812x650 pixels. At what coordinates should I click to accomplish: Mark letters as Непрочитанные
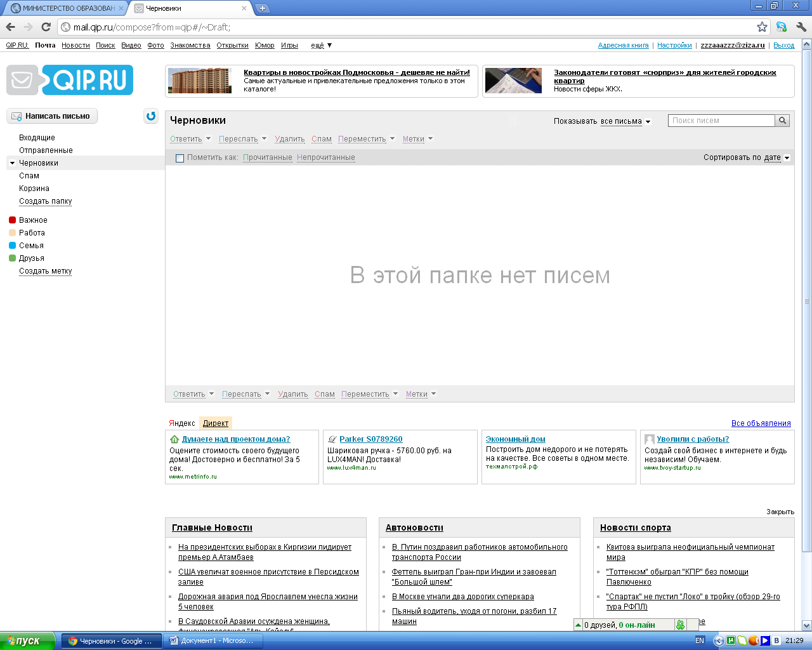click(x=326, y=157)
